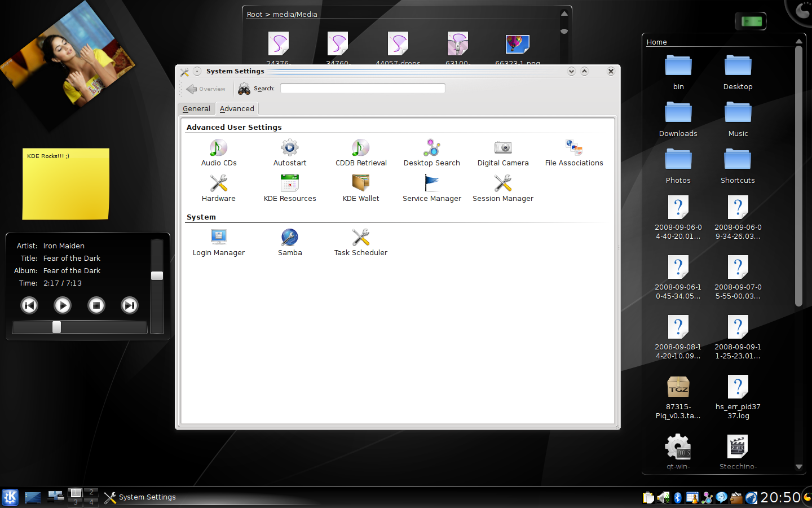Click the vertical volume slider in music widget
812x508 pixels.
tap(157, 286)
